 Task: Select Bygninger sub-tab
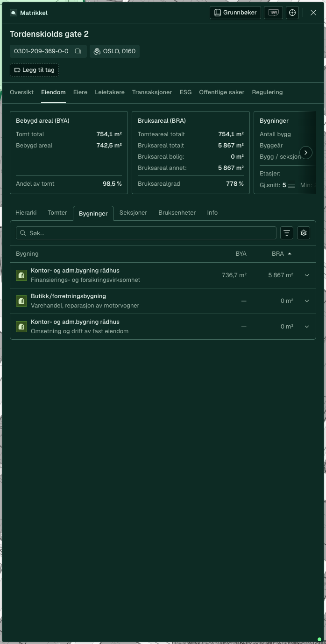pyautogui.click(x=93, y=213)
